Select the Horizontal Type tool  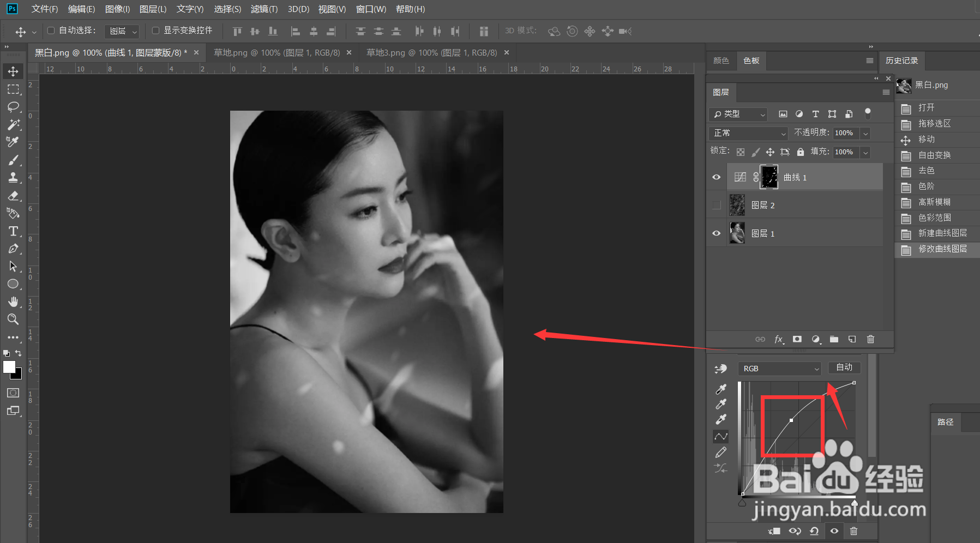click(x=14, y=231)
